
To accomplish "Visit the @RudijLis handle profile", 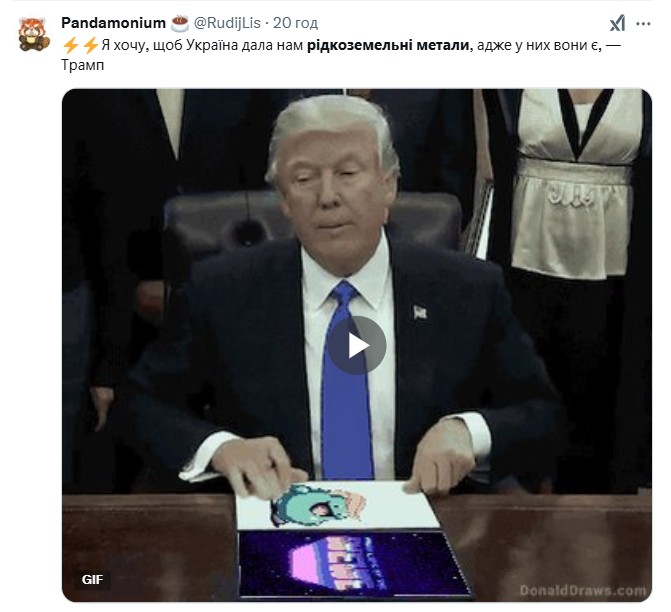I will 227,23.
